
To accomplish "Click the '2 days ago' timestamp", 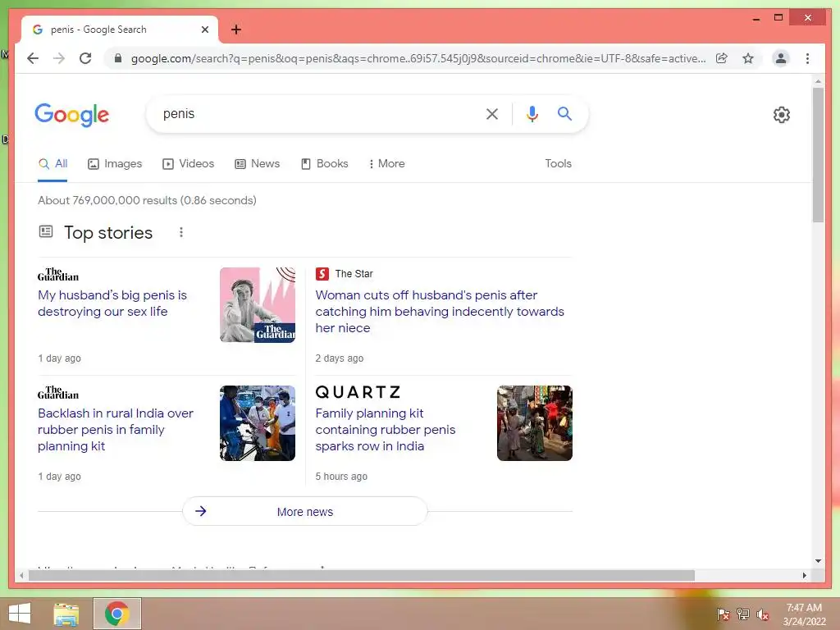I will [339, 358].
